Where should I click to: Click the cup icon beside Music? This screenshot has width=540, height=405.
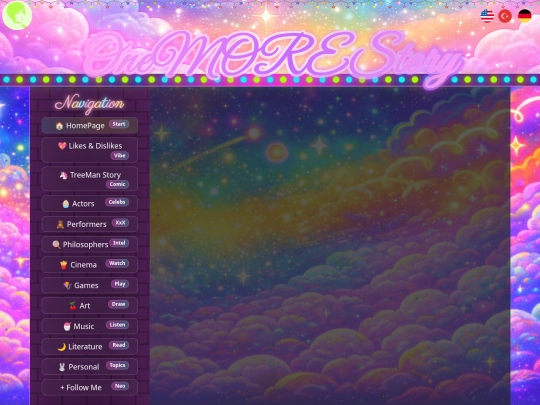[x=67, y=326]
